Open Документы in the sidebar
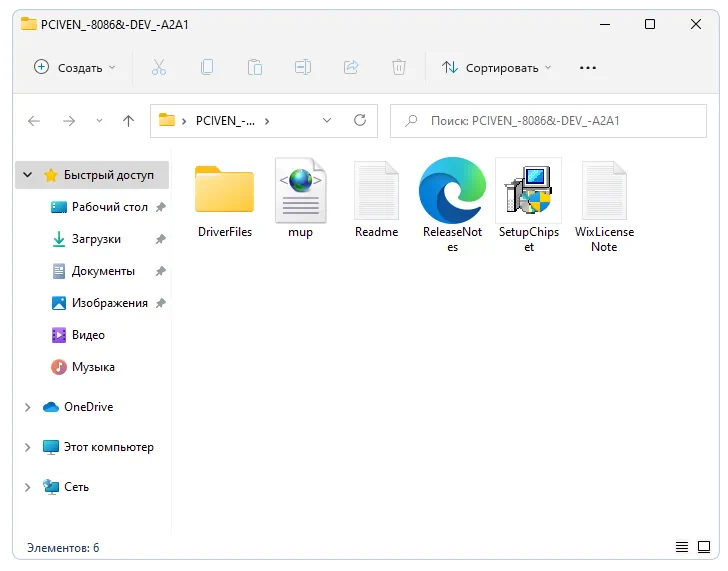The image size is (728, 571). coord(103,271)
